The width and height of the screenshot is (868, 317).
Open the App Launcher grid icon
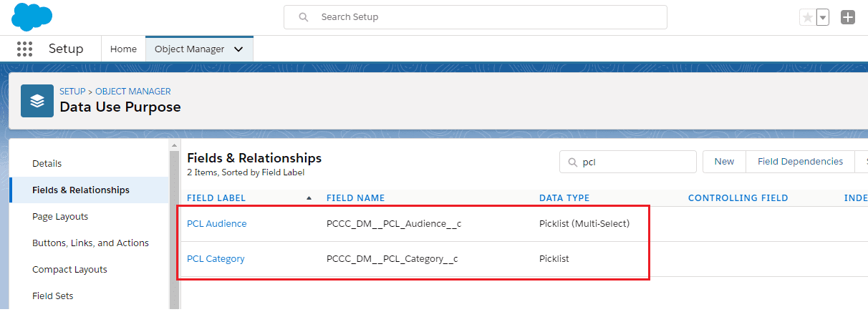click(24, 49)
